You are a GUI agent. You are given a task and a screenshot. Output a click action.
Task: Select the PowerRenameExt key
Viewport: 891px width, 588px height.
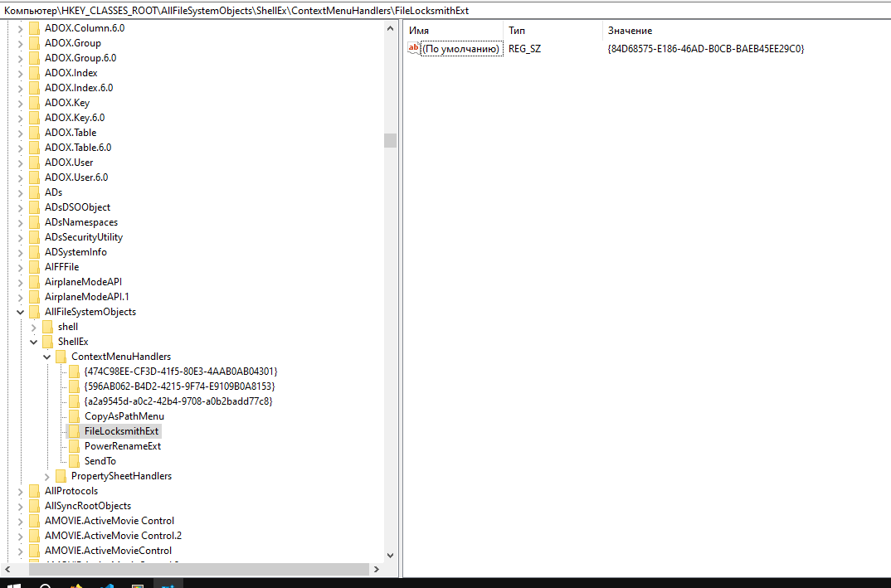(122, 445)
